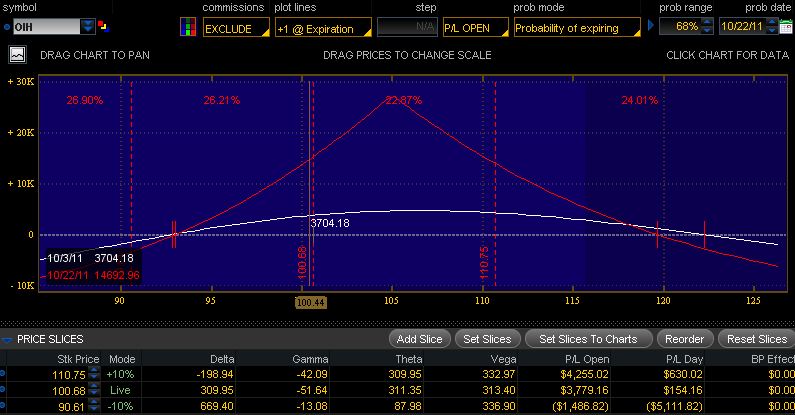The image size is (795, 415).
Task: Click the $4,255.02 P/L Open value
Action: pyautogui.click(x=584, y=374)
